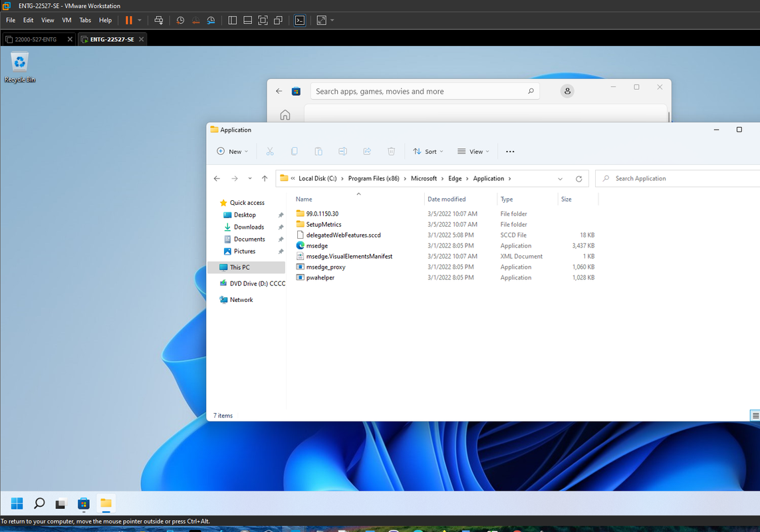Select This PC in navigation pane
The height and width of the screenshot is (532, 760).
247,267
